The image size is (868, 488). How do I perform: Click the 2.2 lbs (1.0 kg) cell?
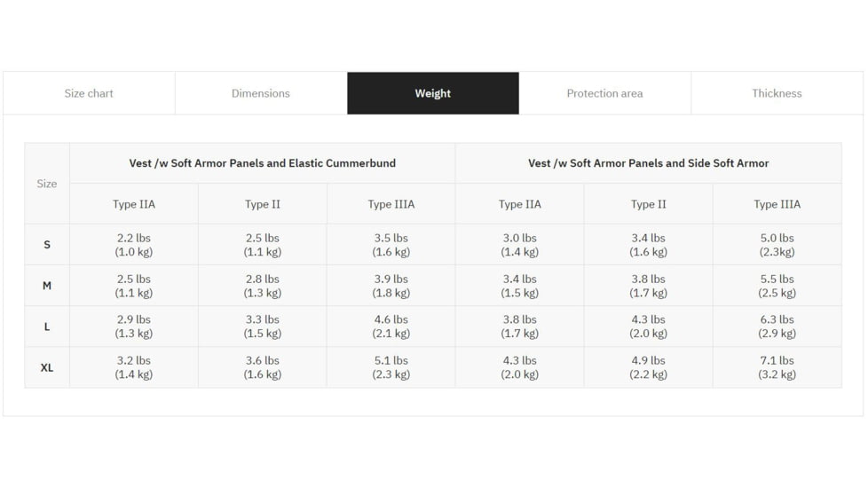134,245
